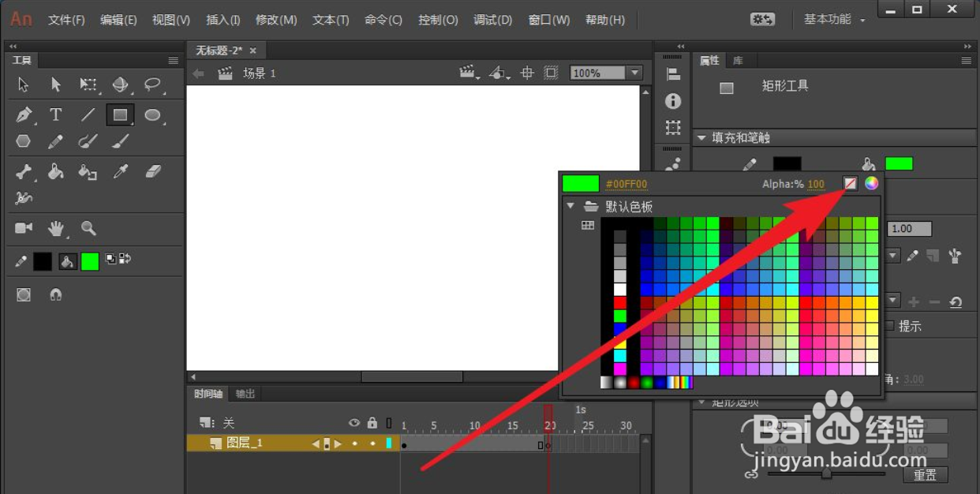Select the Rectangle tool in the toolbar
Viewport: 980px width, 494px height.
119,114
